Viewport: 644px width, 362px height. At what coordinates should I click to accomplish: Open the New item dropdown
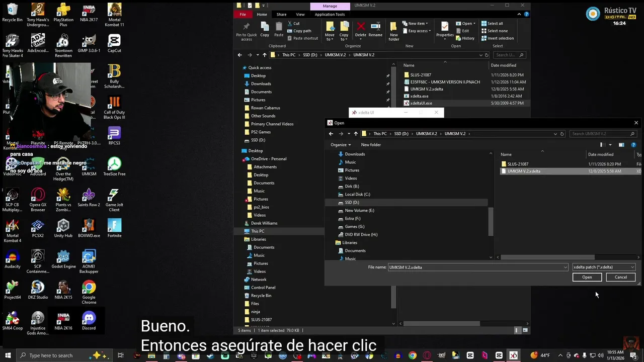415,24
